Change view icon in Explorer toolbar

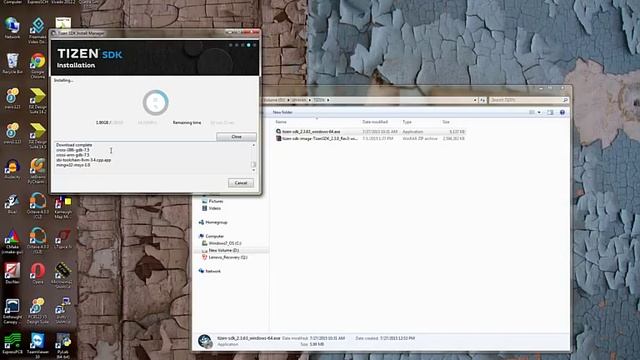pos(532,112)
